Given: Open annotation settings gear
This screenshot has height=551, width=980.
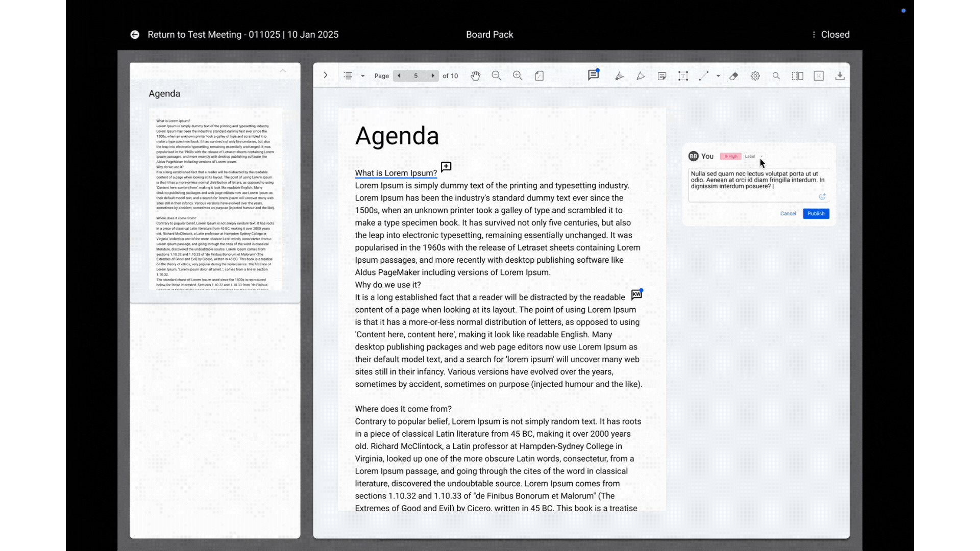Looking at the screenshot, I should point(755,76).
